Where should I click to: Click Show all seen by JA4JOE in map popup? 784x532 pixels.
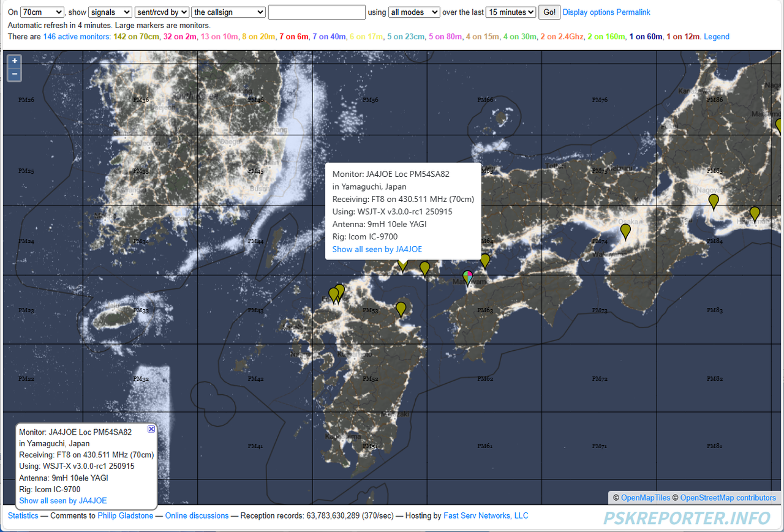pos(377,249)
